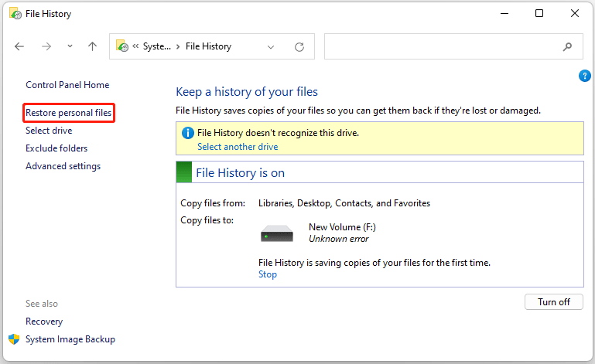The width and height of the screenshot is (595, 364).
Task: Open the Select drive page
Action: (49, 131)
